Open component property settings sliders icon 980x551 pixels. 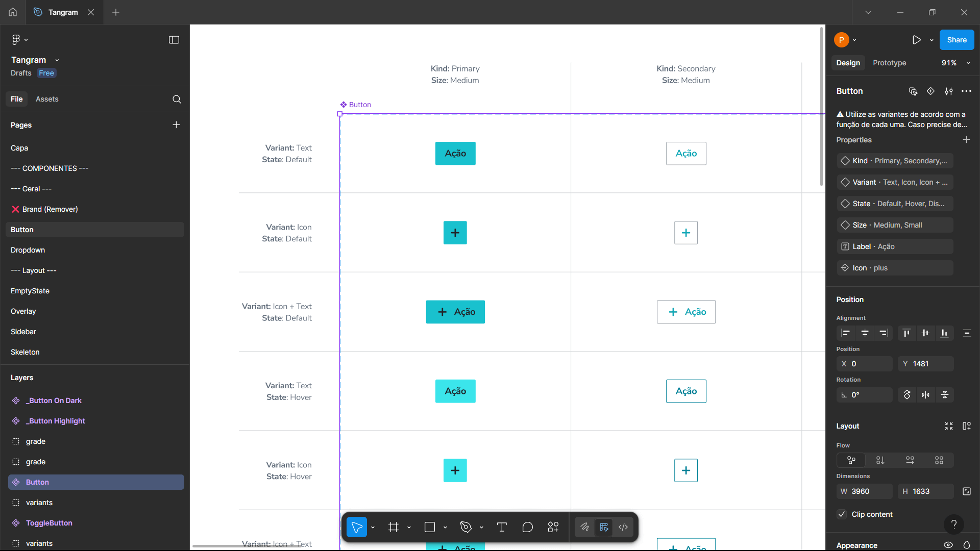(948, 91)
